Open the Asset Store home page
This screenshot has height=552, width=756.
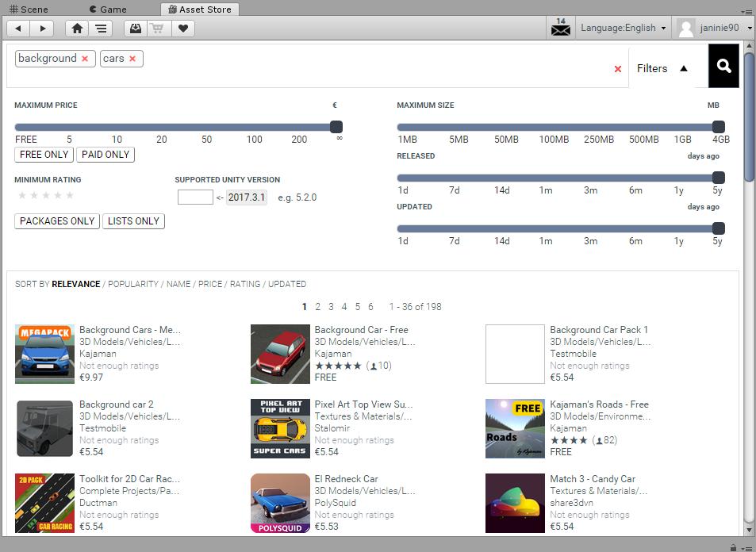tap(77, 29)
